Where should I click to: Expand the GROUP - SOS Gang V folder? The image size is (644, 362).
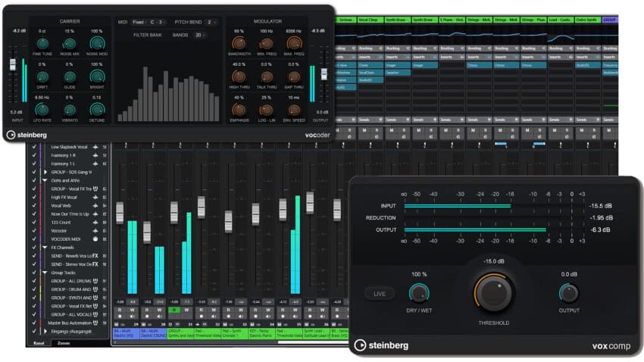pos(45,172)
